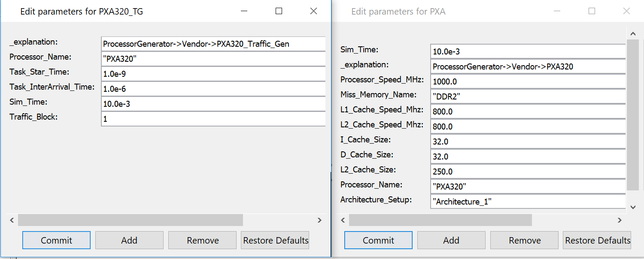Screen dimensions: 644x259
Task: Click left arrow of PXA dialog horizontal scrollbar
Action: [x=343, y=220]
